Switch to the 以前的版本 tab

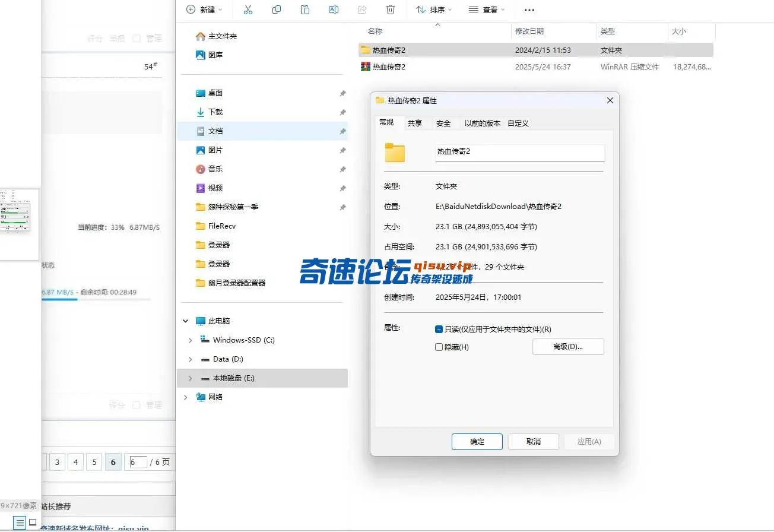point(483,123)
